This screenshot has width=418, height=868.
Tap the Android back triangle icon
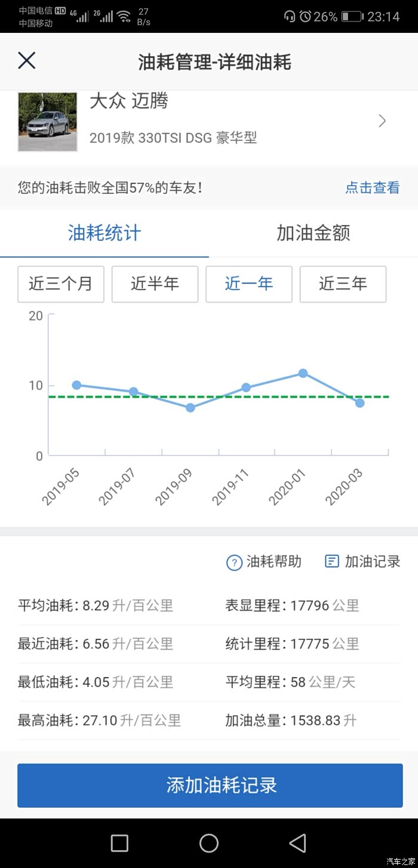coord(297,843)
